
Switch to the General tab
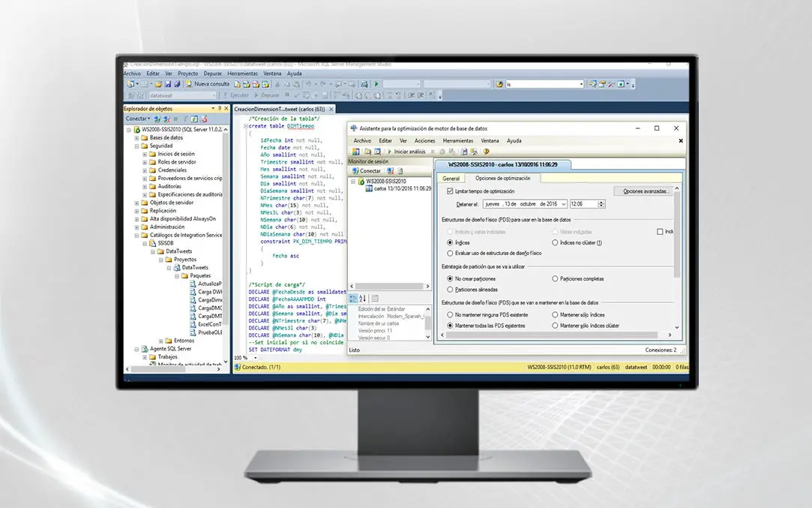point(451,179)
